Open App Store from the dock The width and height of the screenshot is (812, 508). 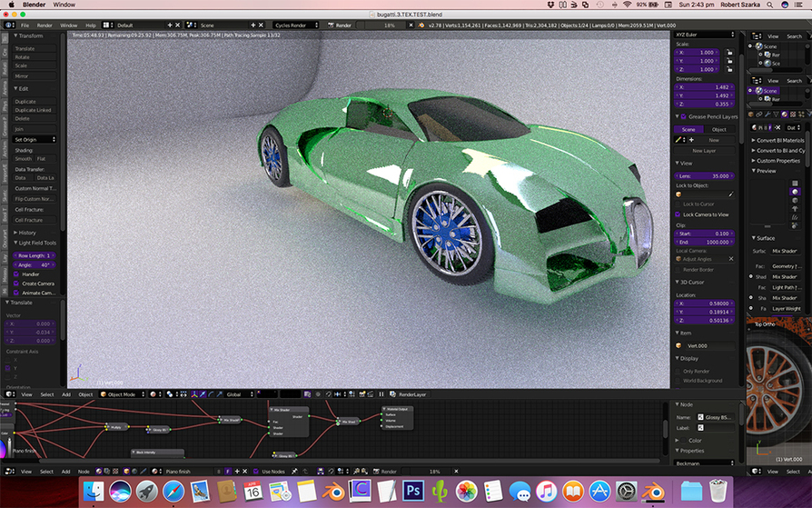tap(599, 492)
